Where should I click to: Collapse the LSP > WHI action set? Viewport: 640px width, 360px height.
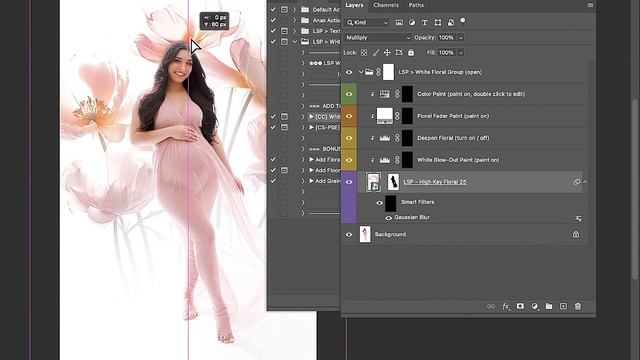point(294,42)
